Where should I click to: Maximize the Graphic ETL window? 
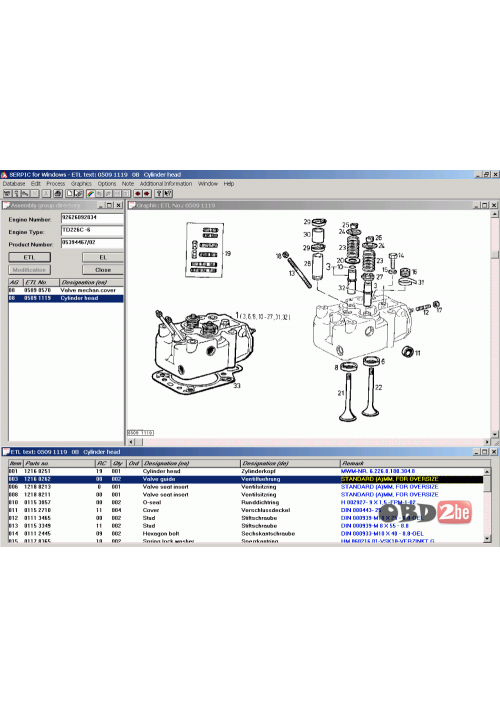(x=484, y=205)
